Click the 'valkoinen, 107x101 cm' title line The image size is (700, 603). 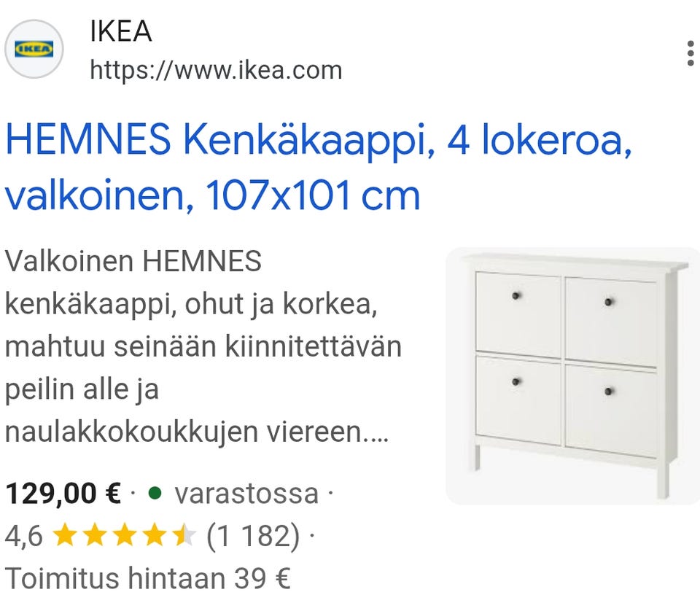point(212,195)
